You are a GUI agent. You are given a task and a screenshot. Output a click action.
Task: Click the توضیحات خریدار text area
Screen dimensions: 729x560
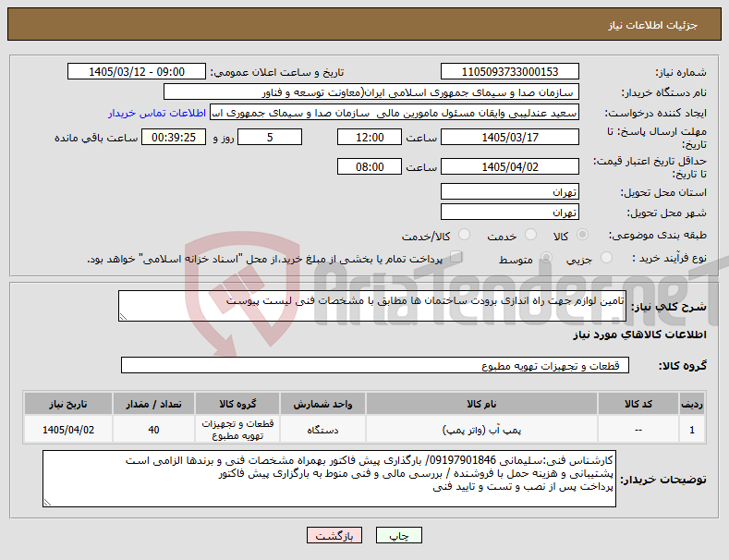(329, 479)
